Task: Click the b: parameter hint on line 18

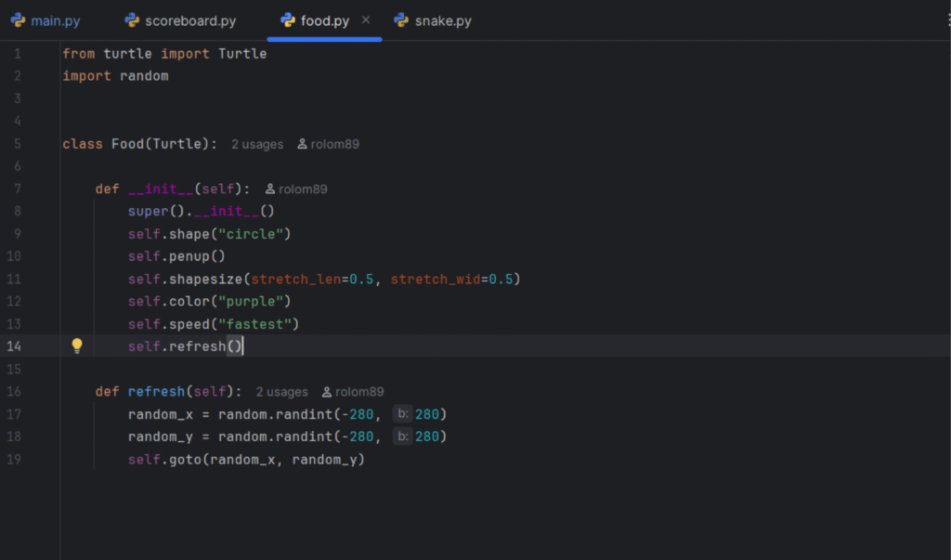Action: (402, 436)
